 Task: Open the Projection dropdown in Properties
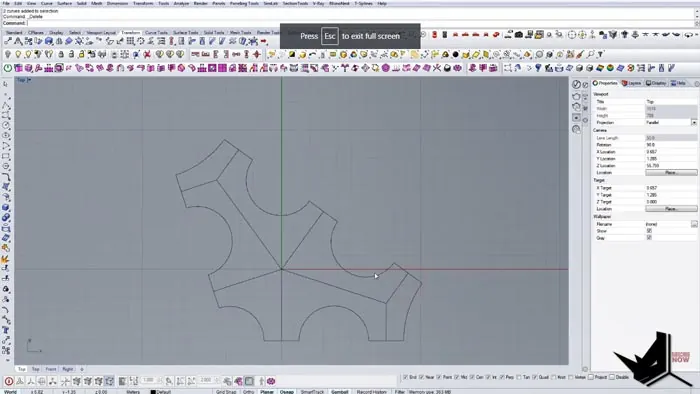click(694, 122)
